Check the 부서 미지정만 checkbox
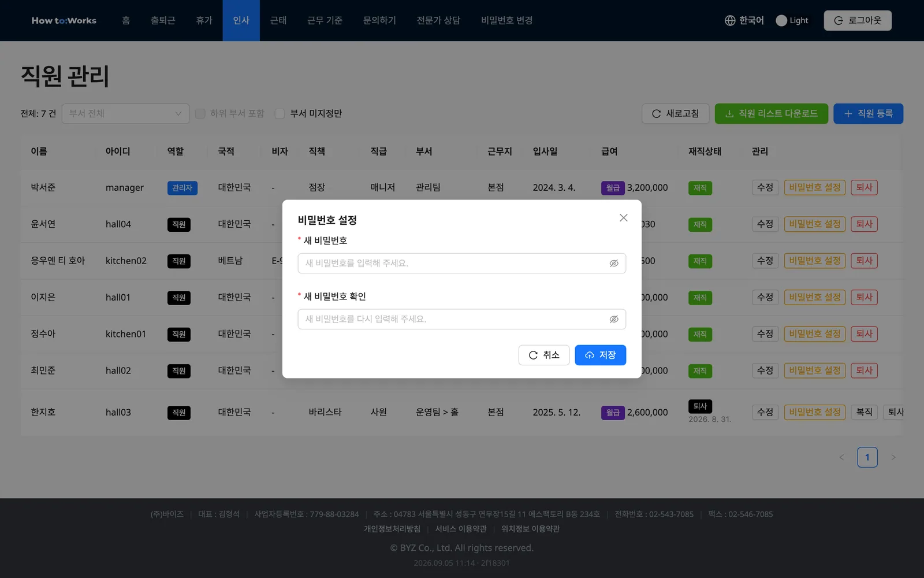The height and width of the screenshot is (578, 924). pyautogui.click(x=280, y=114)
